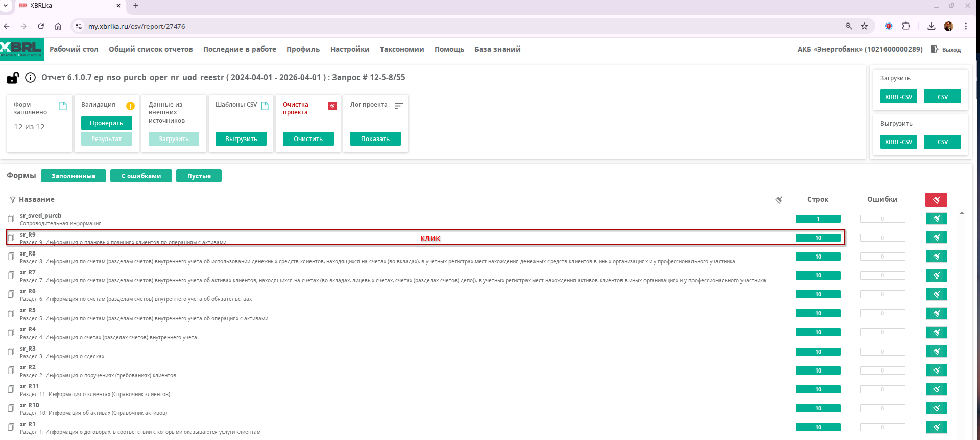The width and height of the screenshot is (980, 440).
Task: Click the small broom icon left of Строк
Action: pyautogui.click(x=779, y=200)
